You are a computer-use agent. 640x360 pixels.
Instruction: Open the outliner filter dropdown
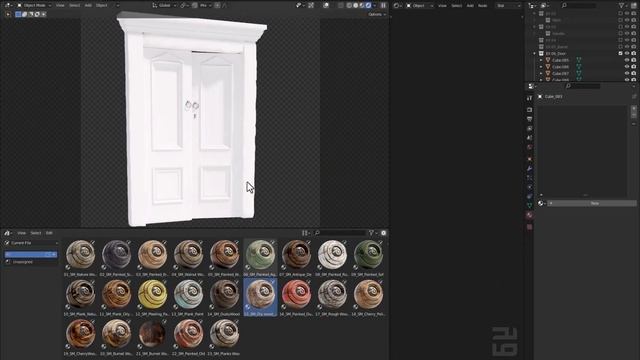(623, 5)
